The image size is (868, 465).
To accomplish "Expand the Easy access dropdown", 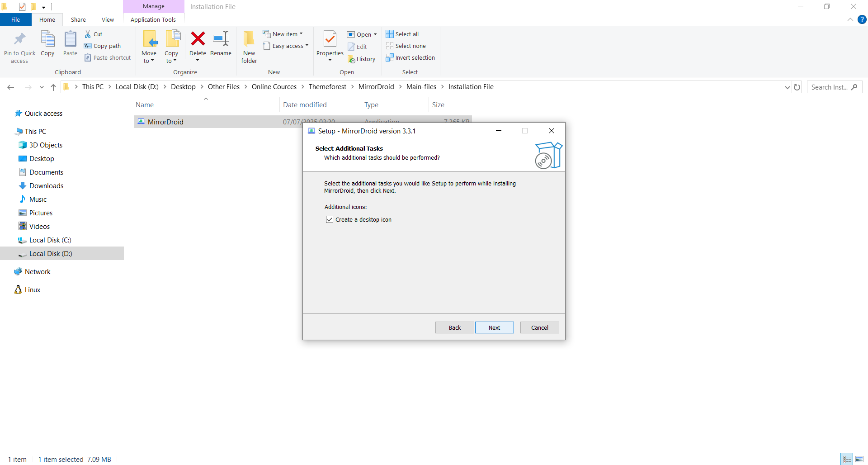I will 307,46.
